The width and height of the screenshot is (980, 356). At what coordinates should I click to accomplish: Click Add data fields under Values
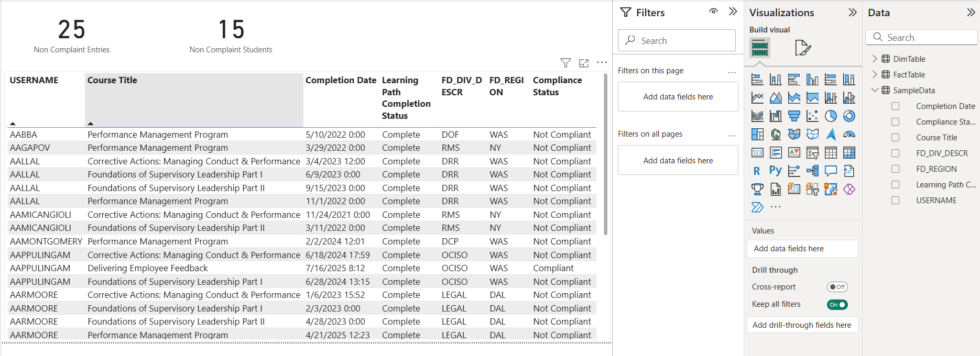point(802,249)
